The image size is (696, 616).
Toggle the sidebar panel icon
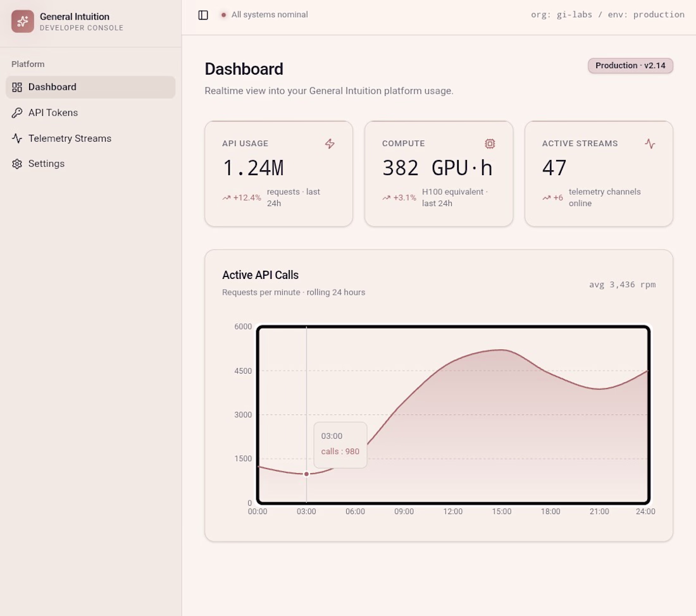tap(203, 15)
